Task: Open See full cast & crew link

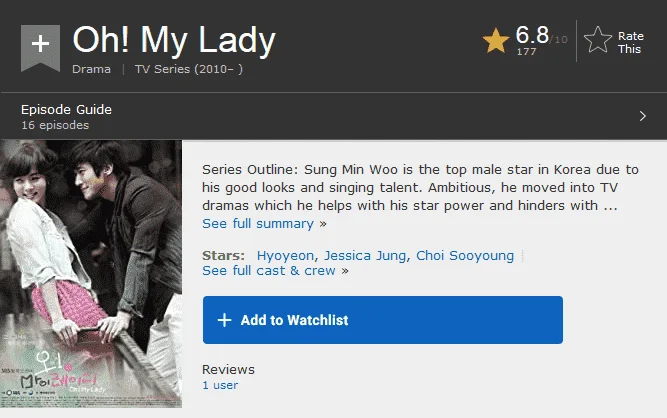Action: pos(275,271)
